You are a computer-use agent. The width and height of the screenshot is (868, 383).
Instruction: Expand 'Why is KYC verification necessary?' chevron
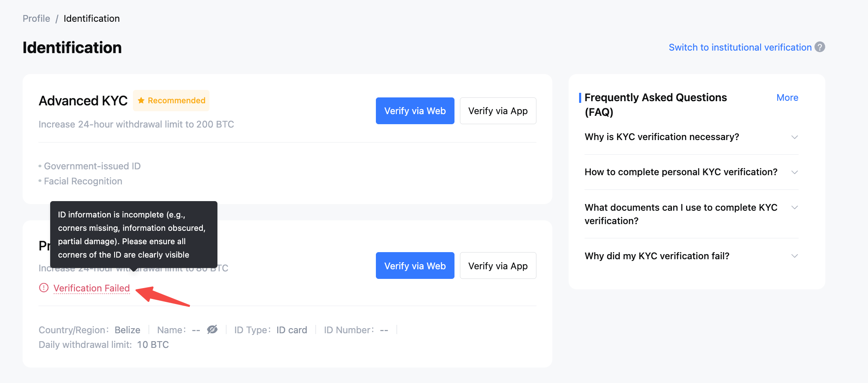click(794, 137)
